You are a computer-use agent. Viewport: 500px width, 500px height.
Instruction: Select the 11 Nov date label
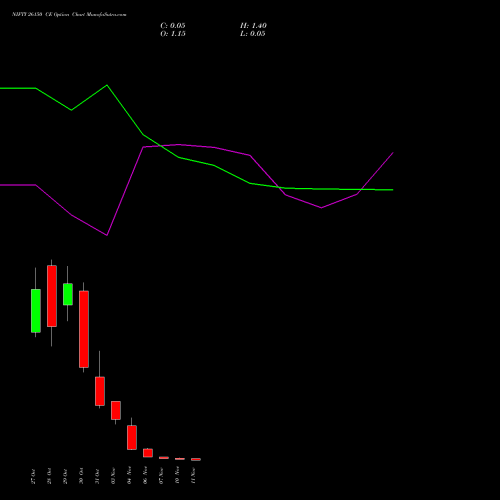[x=193, y=476]
